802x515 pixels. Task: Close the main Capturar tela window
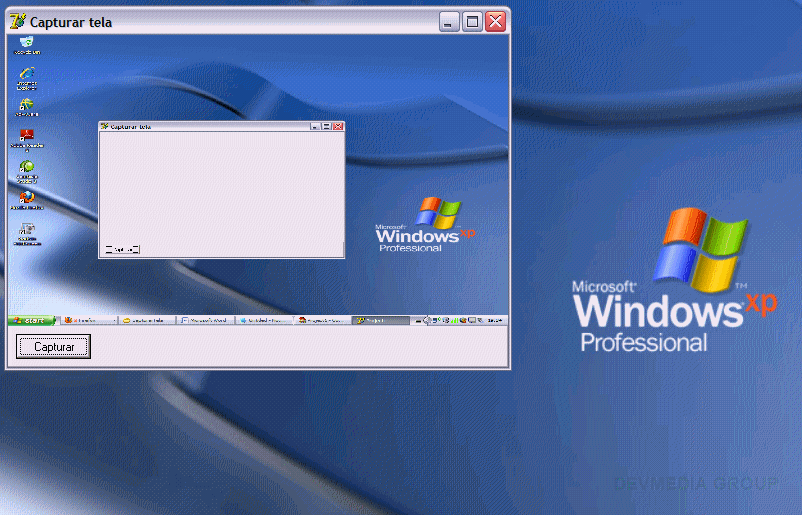495,21
